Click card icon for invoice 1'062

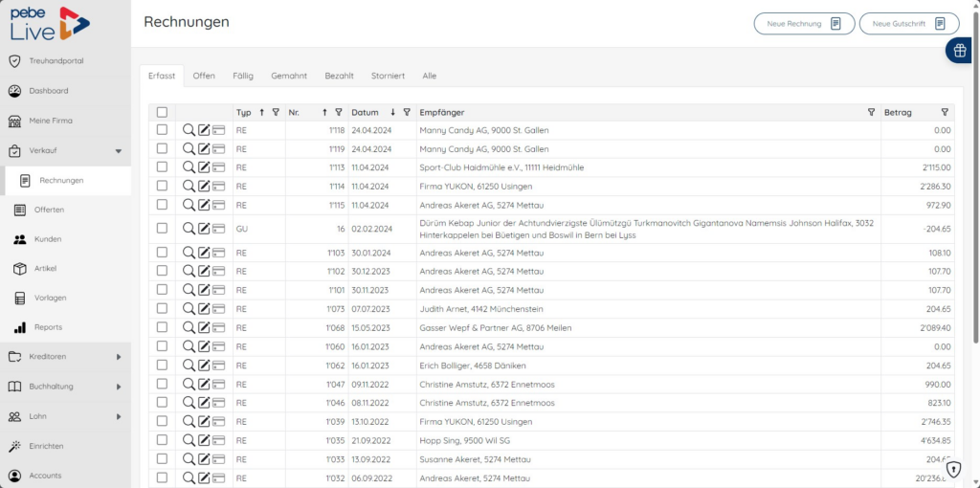pyautogui.click(x=218, y=365)
